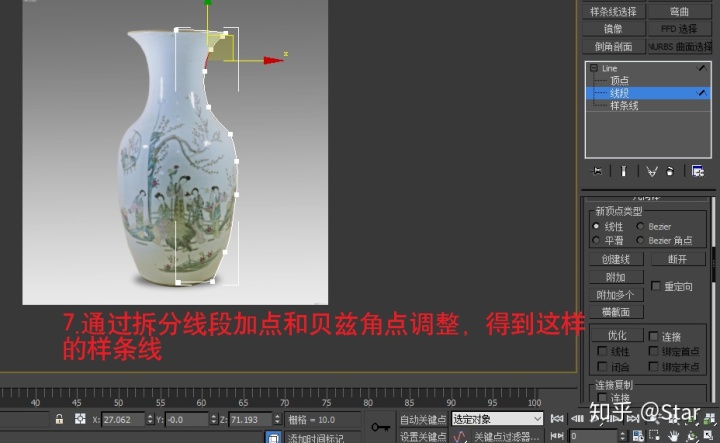Select the orbit viewport icon
The width and height of the screenshot is (720, 443).
tap(691, 436)
